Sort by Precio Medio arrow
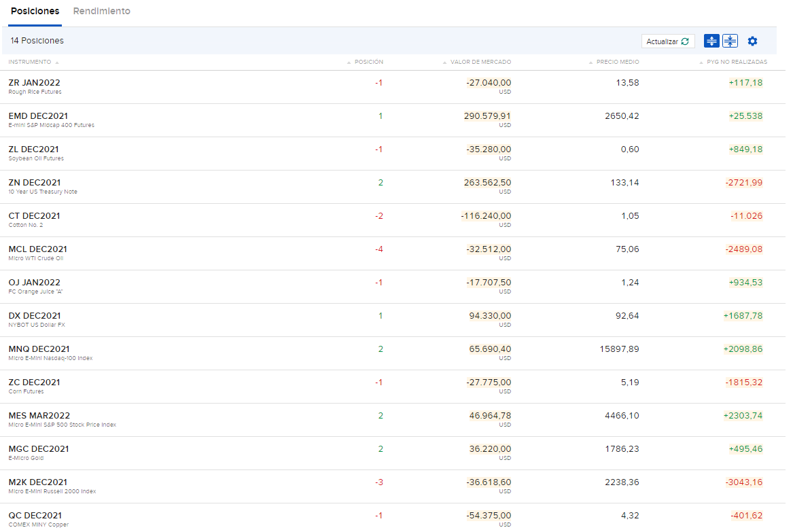 pyautogui.click(x=591, y=63)
